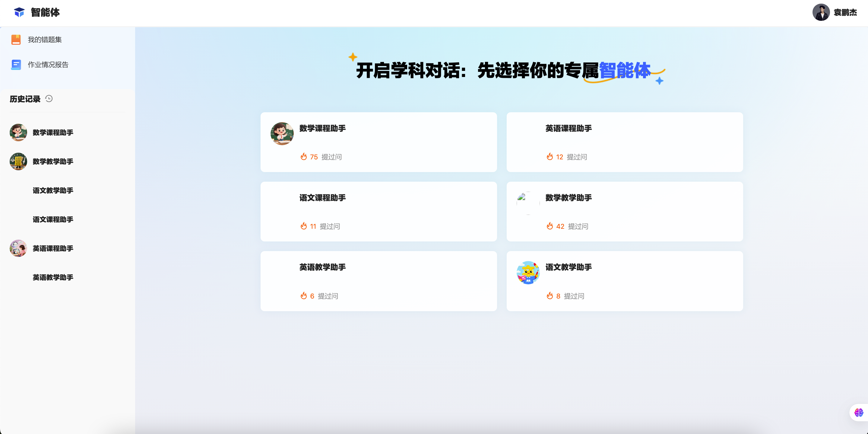Image resolution: width=868 pixels, height=434 pixels.
Task: Open 我的错题集 menu entry
Action: (44, 40)
